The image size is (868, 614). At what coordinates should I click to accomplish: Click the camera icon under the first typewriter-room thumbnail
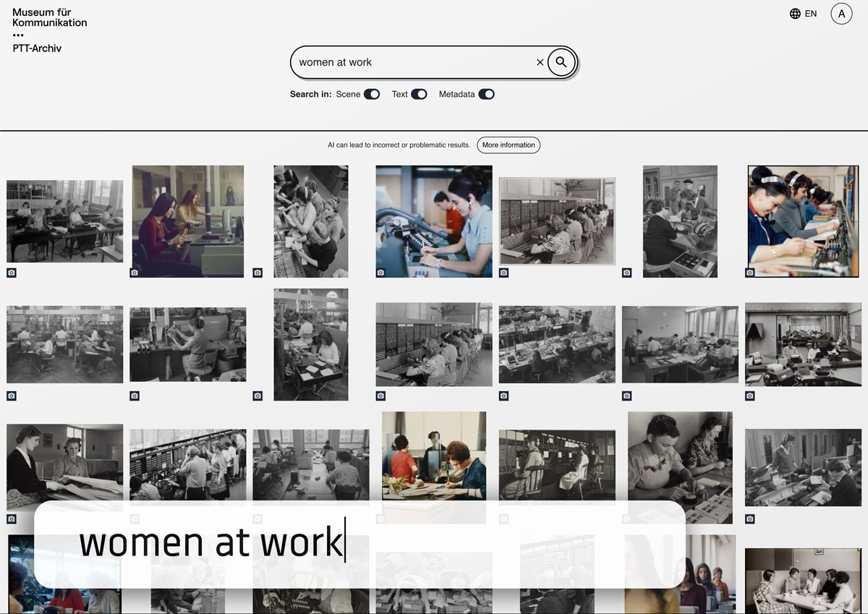11,273
